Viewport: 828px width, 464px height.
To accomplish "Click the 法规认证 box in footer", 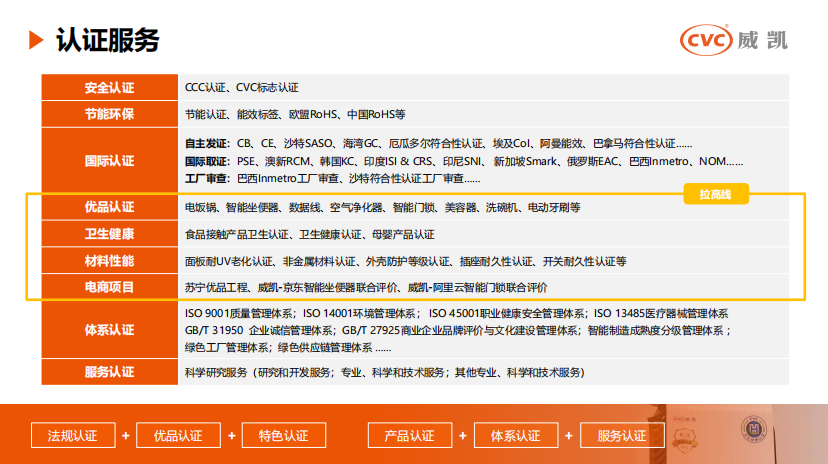I will (x=73, y=435).
